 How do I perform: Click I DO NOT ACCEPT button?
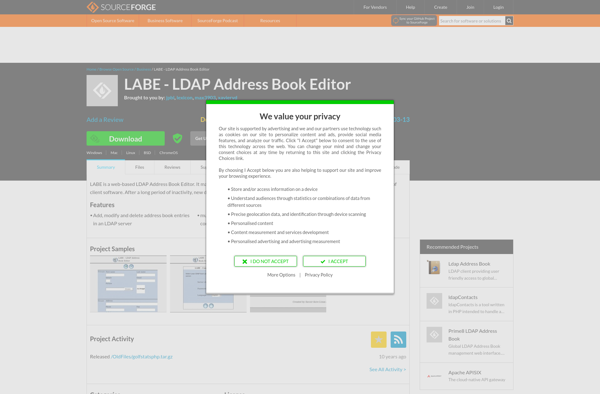[266, 261]
